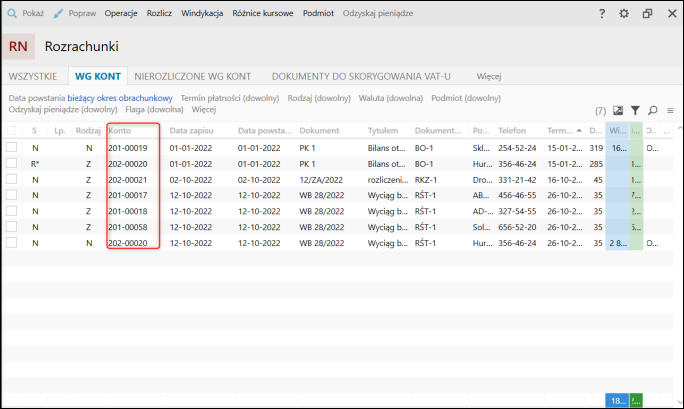
Task: Click the blue 18... summary cell
Action: point(617,400)
